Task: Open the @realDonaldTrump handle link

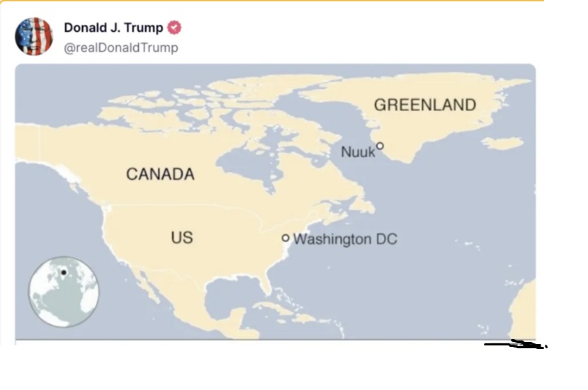Action: [x=121, y=47]
